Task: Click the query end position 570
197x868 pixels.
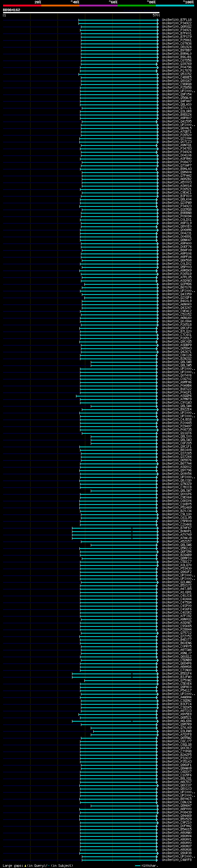Action: point(155,15)
